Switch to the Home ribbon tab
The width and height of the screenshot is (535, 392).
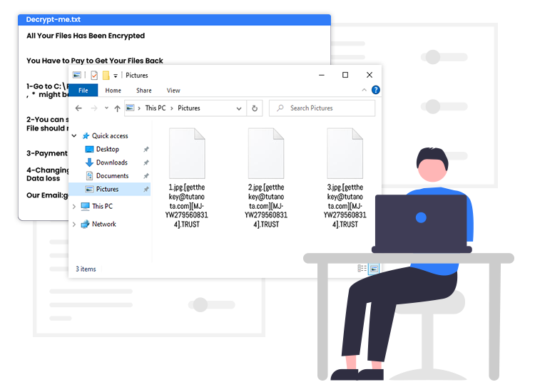coord(113,91)
